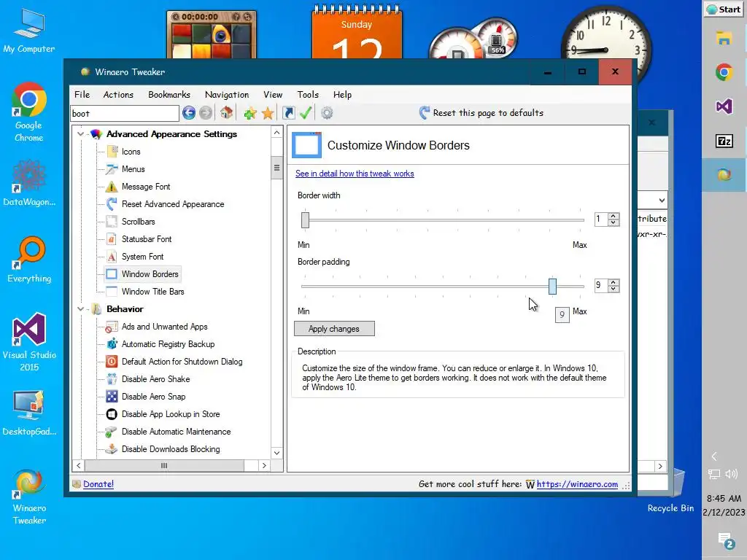Open the winaero.com link
The image size is (747, 560).
coord(577,484)
